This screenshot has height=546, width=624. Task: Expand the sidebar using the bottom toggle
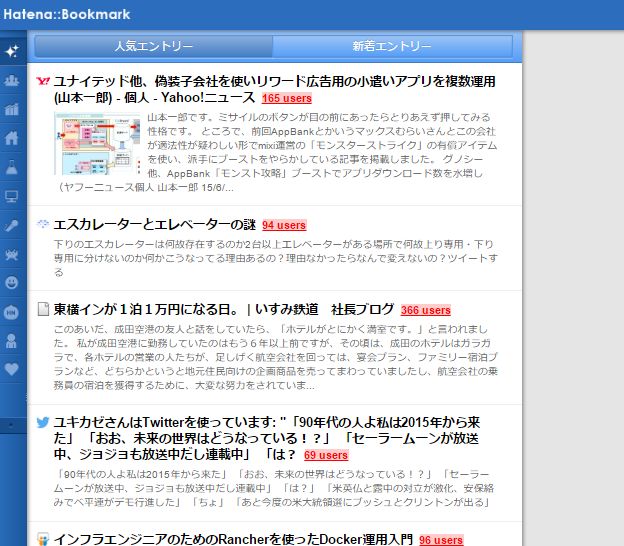12,425
